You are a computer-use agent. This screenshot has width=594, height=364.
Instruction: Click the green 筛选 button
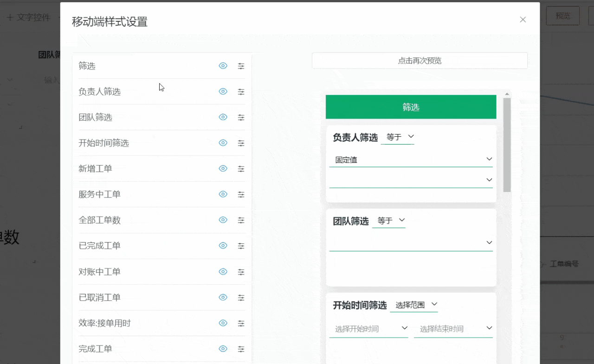pyautogui.click(x=411, y=107)
